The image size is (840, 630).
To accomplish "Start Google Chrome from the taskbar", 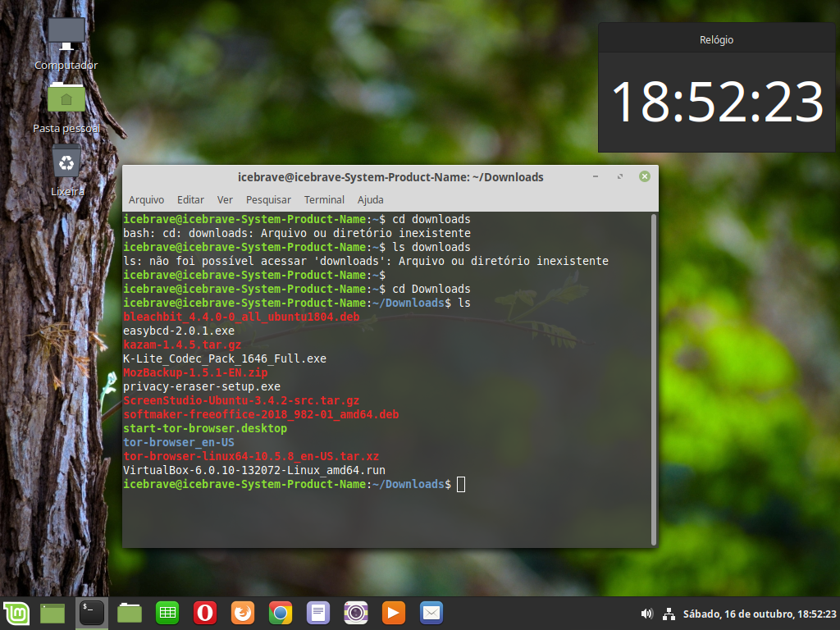I will coord(281,614).
